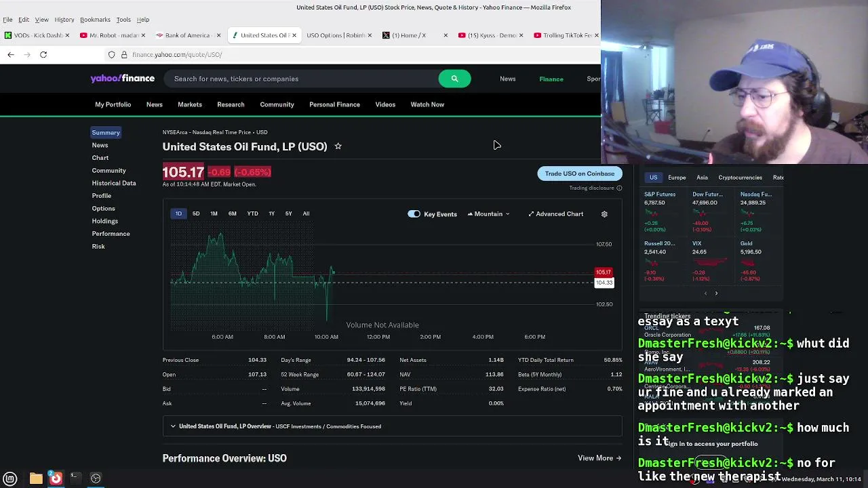868x488 pixels.
Task: Switch to Cryptocurrencies markets tab
Action: pos(740,178)
